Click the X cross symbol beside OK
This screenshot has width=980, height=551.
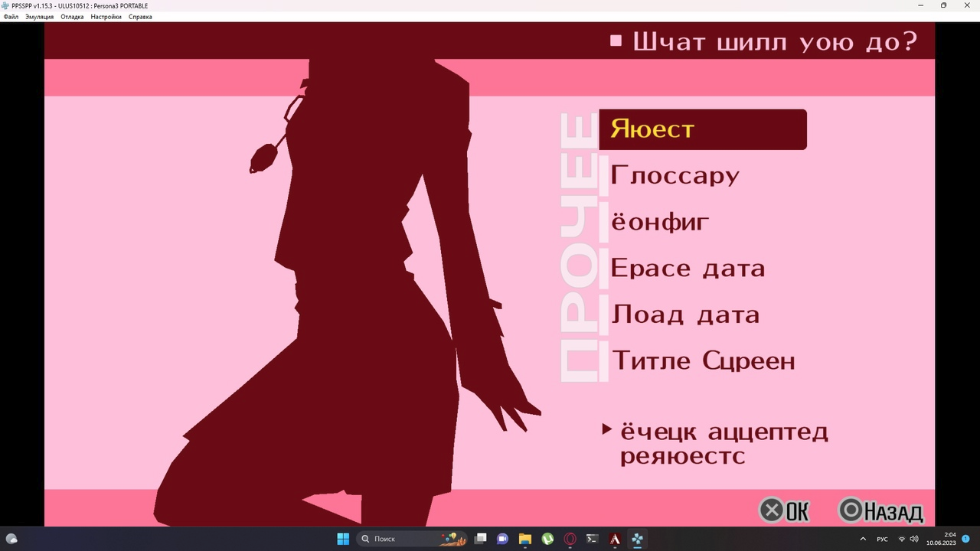(772, 510)
